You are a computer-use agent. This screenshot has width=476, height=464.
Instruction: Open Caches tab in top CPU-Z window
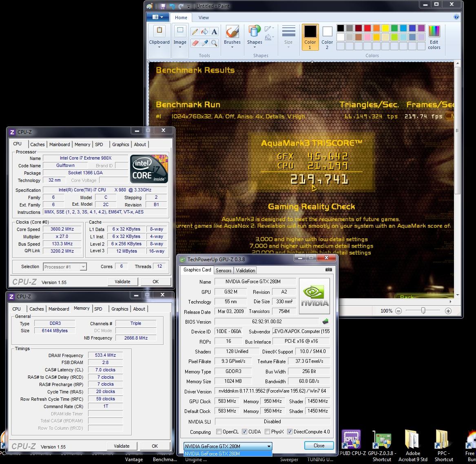[38, 144]
